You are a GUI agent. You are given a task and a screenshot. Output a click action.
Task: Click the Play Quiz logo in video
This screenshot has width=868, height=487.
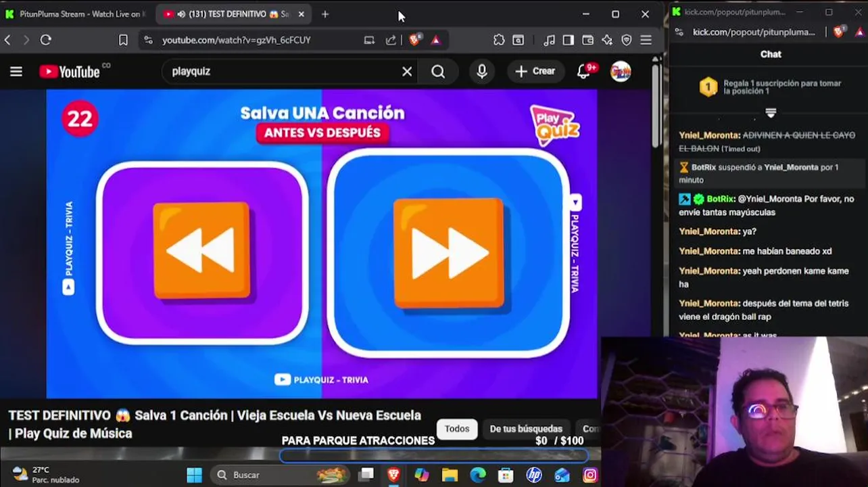point(554,124)
